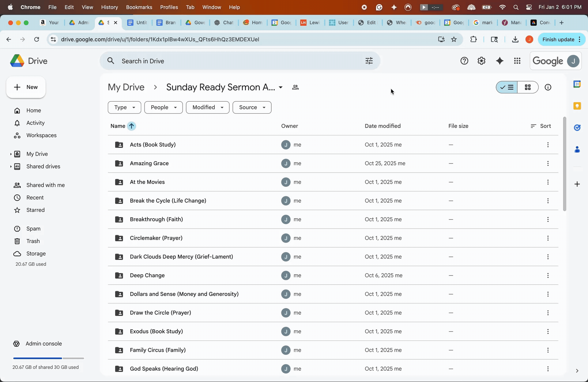Click the share folder people icon
This screenshot has height=382, width=588.
[x=295, y=87]
